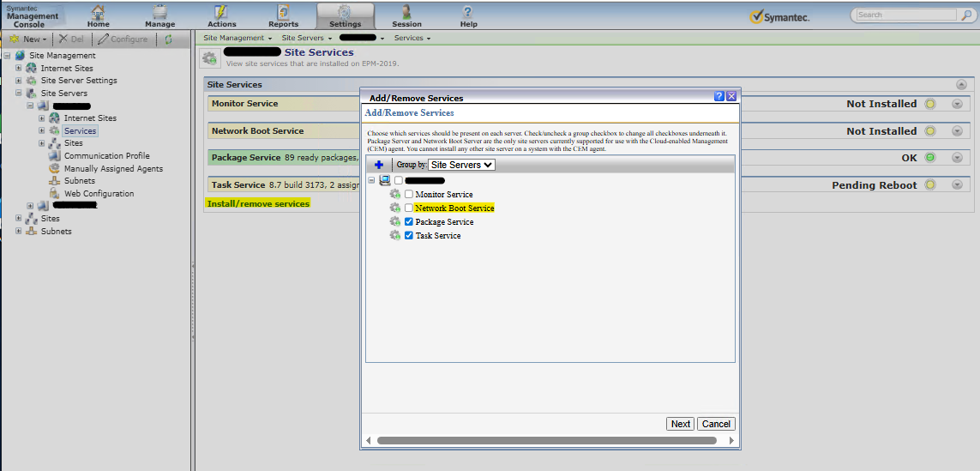Close the Add/Remove Services dialog
The height and width of the screenshot is (471, 980).
(731, 96)
